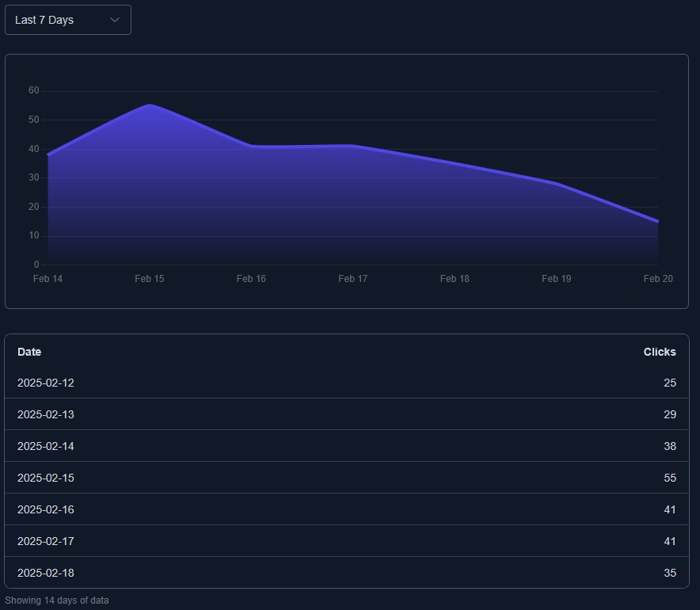The height and width of the screenshot is (610, 700).
Task: Click the Feb 15 x-axis label
Action: point(150,279)
